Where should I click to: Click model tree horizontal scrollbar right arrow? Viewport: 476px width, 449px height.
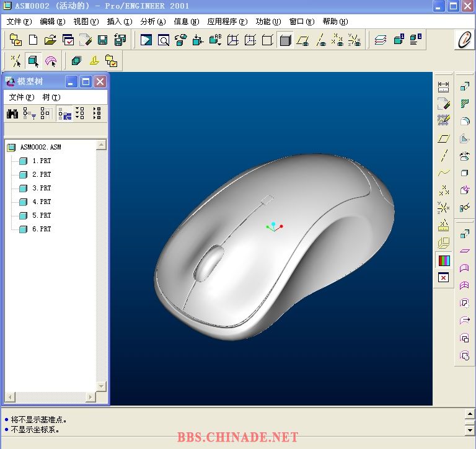pyautogui.click(x=90, y=397)
